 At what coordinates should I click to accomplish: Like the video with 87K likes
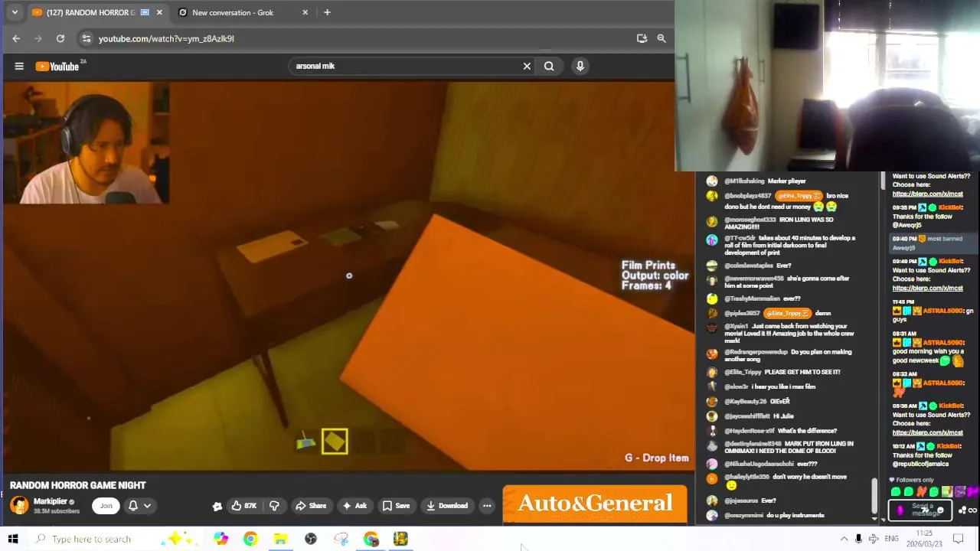[244, 506]
